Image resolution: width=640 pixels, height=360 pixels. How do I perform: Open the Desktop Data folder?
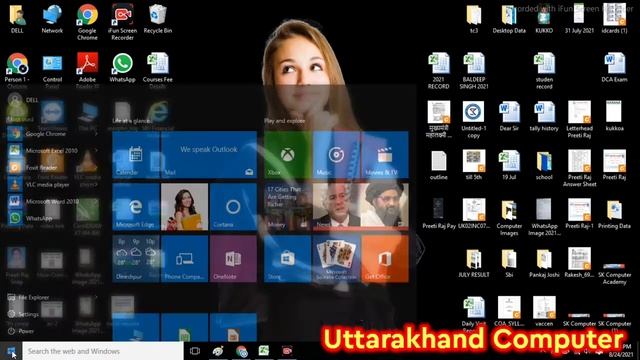pyautogui.click(x=509, y=19)
